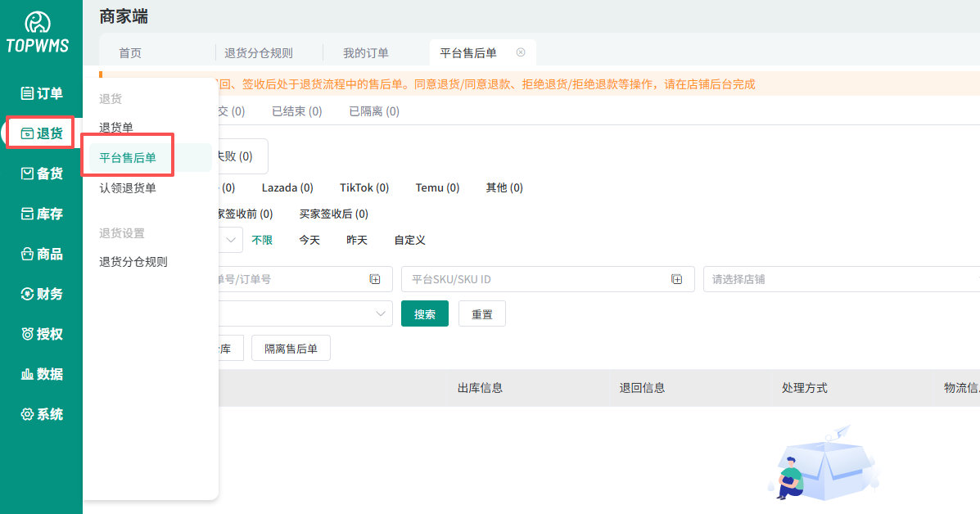980x514 pixels.
Task: Open the 订单 sidebar menu
Action: 41,93
